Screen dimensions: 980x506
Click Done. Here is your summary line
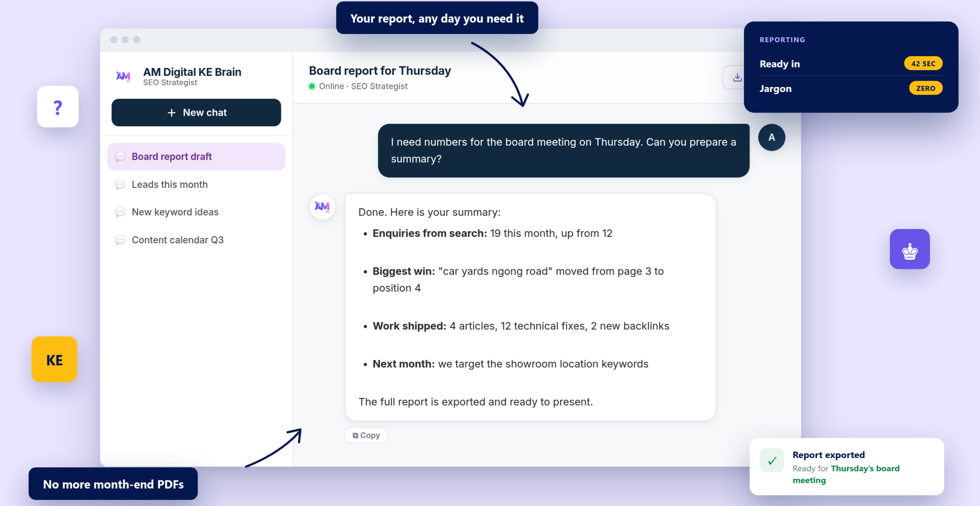(x=430, y=212)
